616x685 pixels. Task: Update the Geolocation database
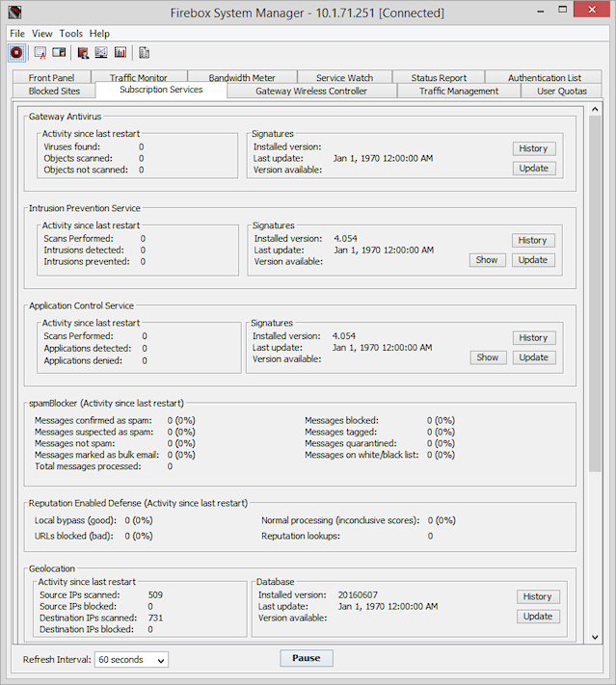538,617
